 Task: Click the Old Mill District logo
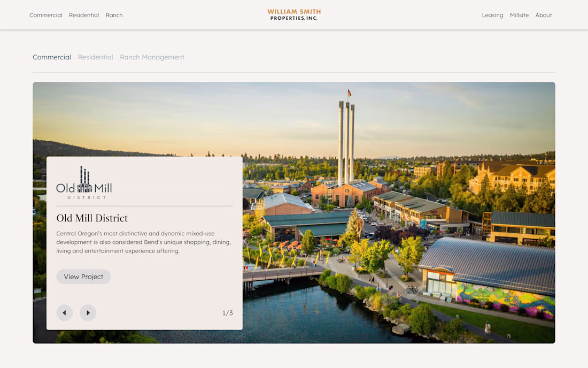[x=84, y=183]
